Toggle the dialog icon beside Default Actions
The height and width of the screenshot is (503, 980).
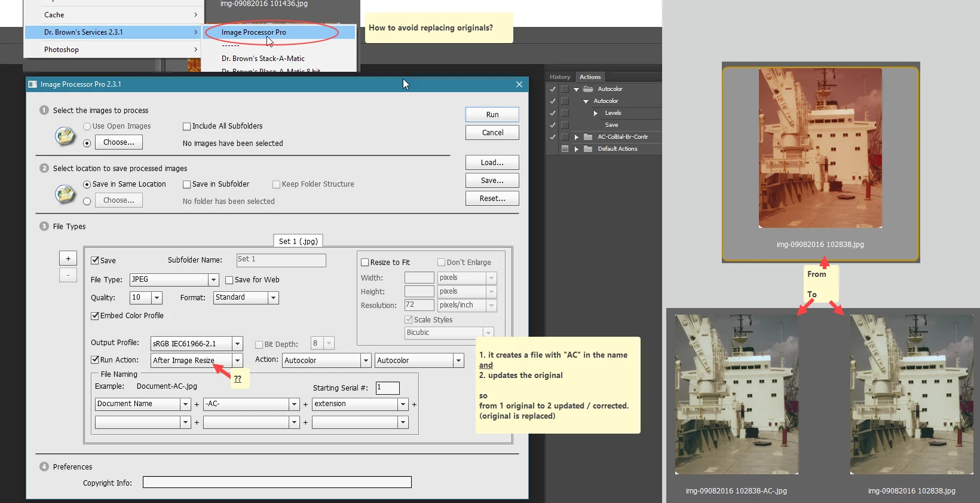click(565, 149)
